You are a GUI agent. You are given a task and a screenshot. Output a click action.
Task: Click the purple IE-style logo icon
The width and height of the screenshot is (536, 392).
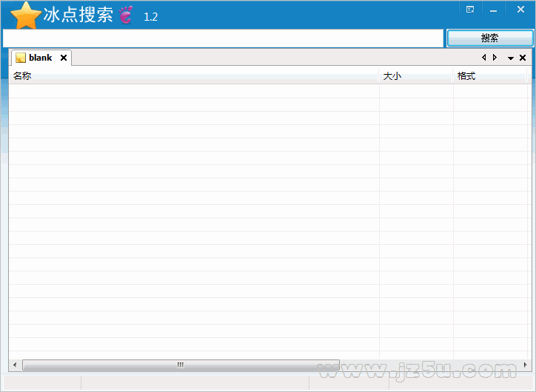[126, 15]
